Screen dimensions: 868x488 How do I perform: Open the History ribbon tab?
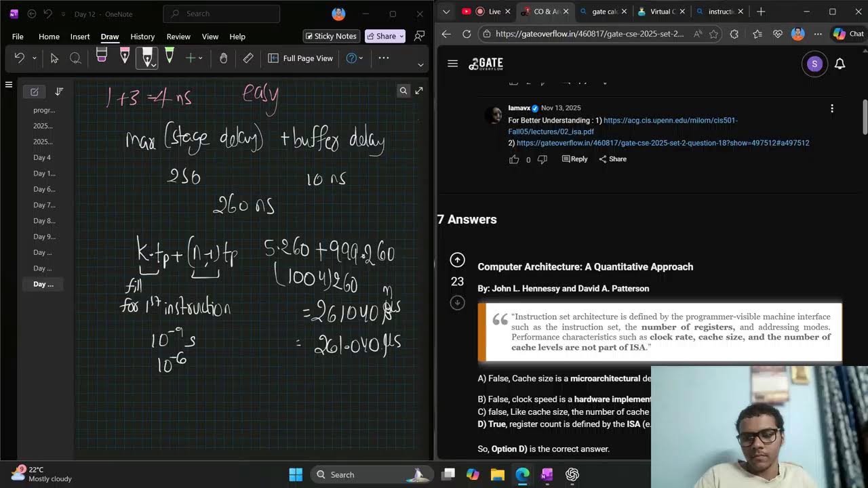point(142,37)
